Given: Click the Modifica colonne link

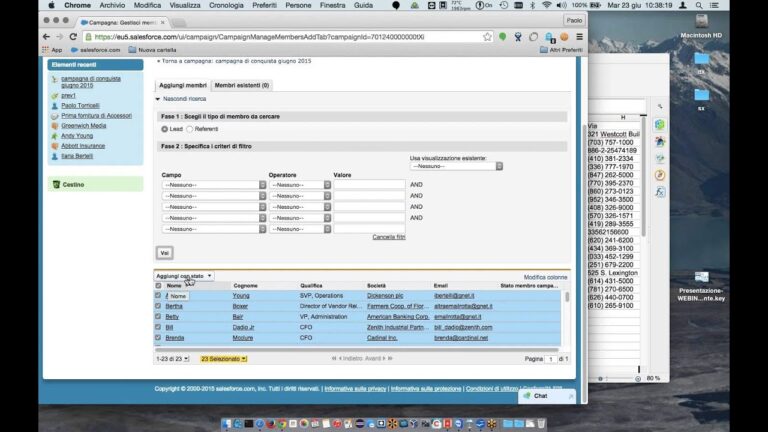Looking at the screenshot, I should pyautogui.click(x=545, y=277).
